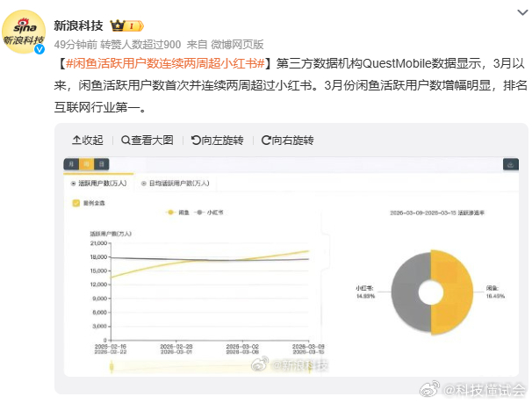Viewport: 532px width, 404px height.
Task: Click the counter-clockwise arrow beside 向左旋转
Action: click(x=196, y=140)
